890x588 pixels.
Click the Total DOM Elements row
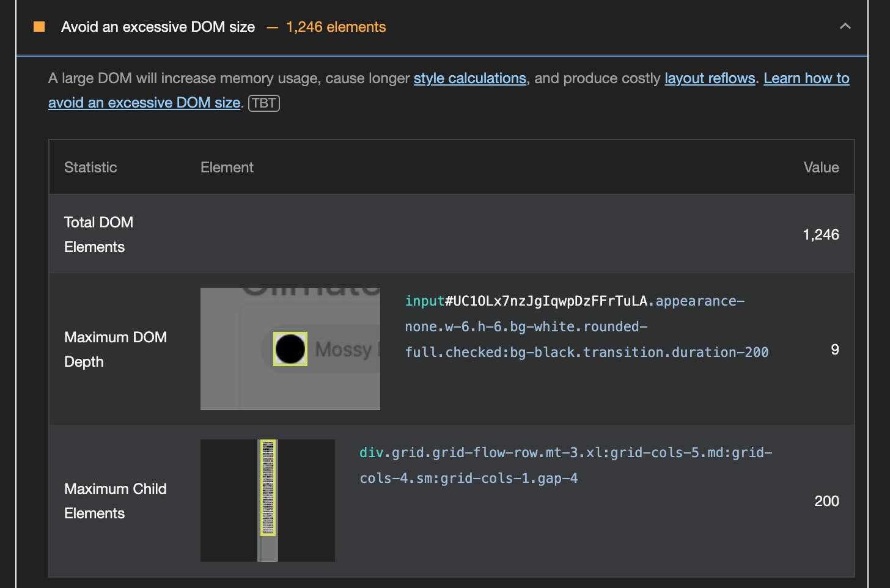tap(98, 234)
